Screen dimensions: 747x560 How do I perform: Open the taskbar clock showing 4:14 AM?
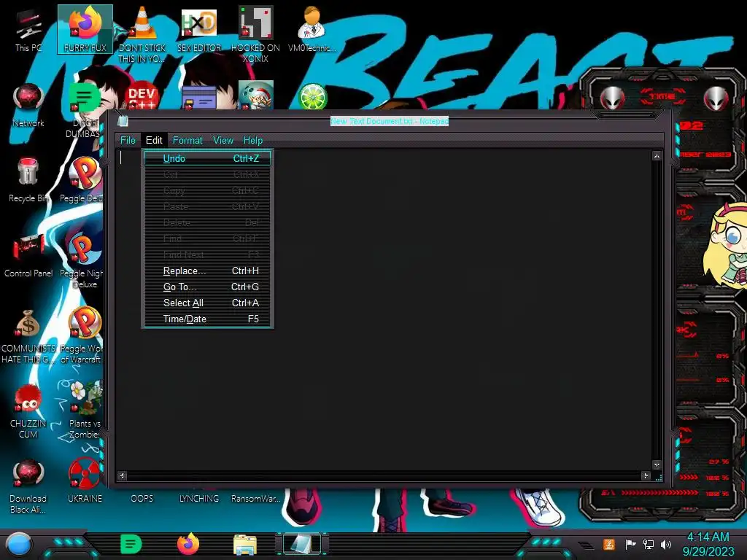tap(708, 544)
